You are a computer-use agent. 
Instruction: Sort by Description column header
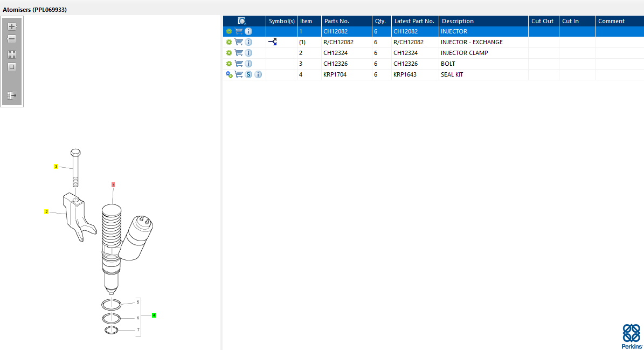[458, 21]
